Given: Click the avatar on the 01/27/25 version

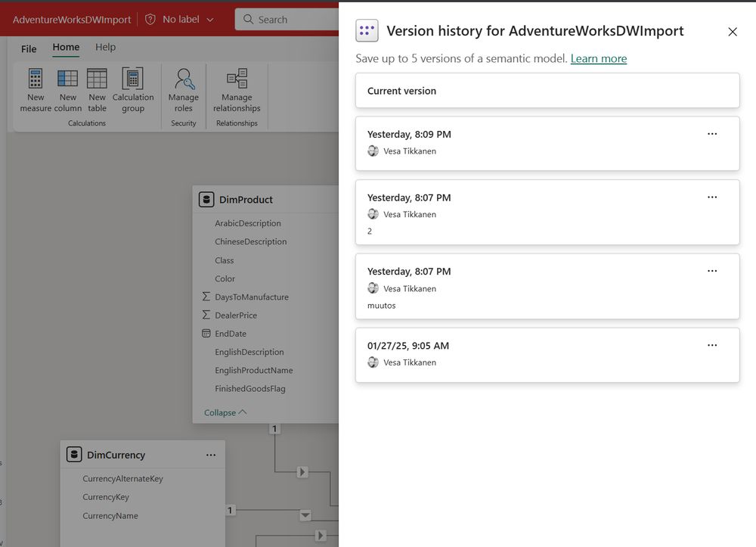Looking at the screenshot, I should [373, 362].
